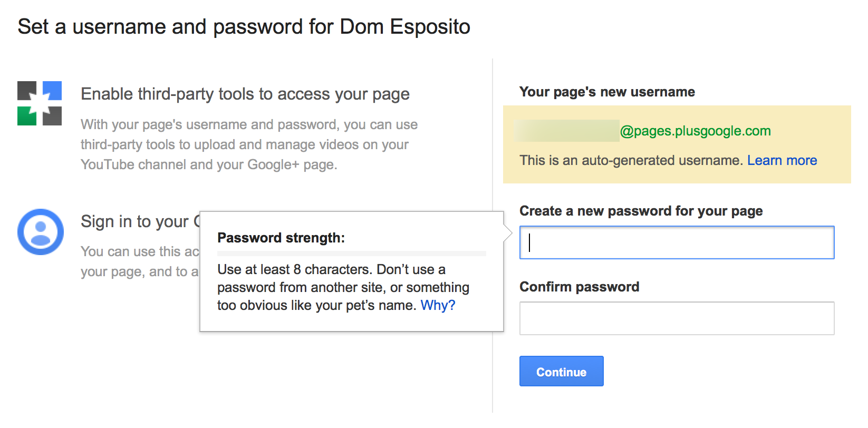
Task: Open the Learn more link
Action: (782, 160)
